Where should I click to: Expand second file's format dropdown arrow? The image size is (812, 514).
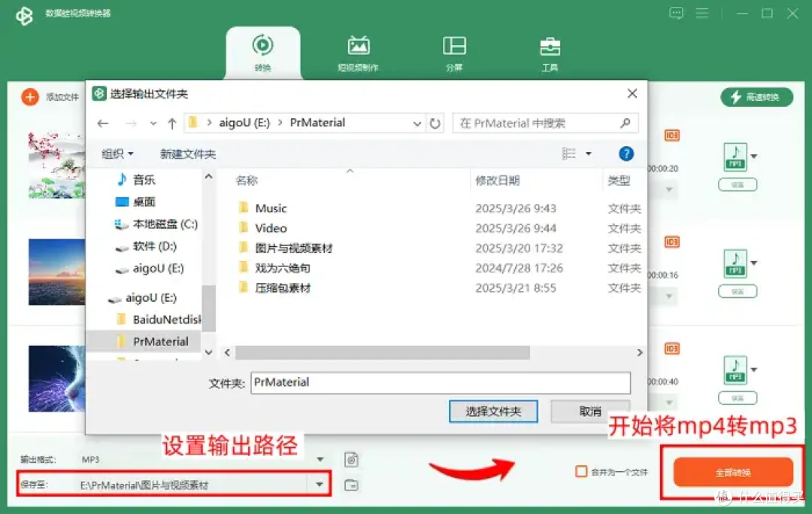click(754, 263)
